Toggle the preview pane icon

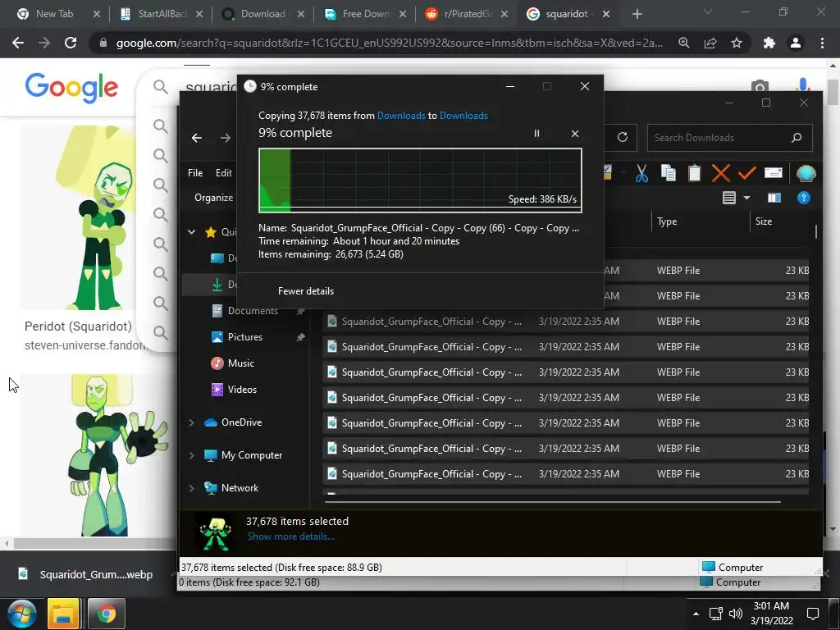774,199
